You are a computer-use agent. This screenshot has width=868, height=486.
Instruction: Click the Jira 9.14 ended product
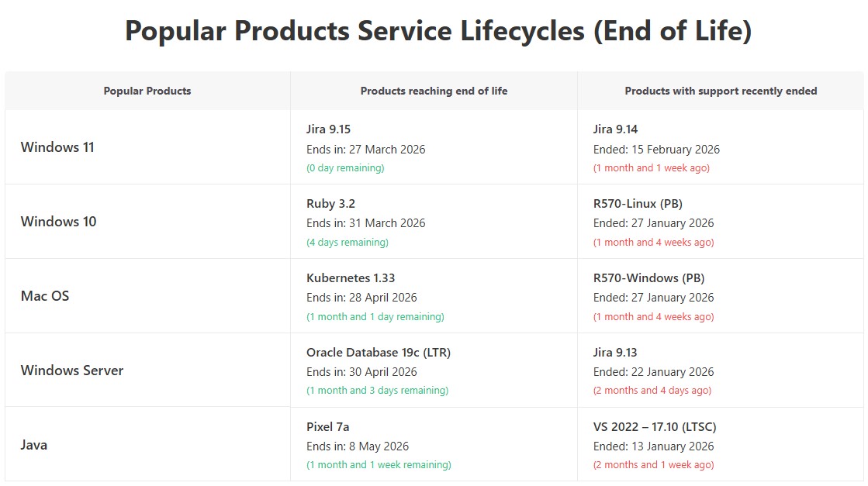pos(616,129)
